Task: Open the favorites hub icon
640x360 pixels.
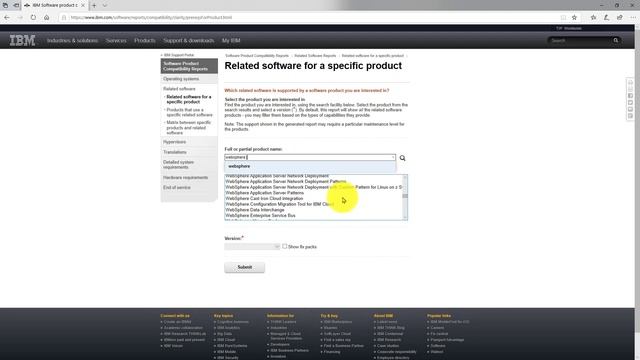Action: click(593, 18)
